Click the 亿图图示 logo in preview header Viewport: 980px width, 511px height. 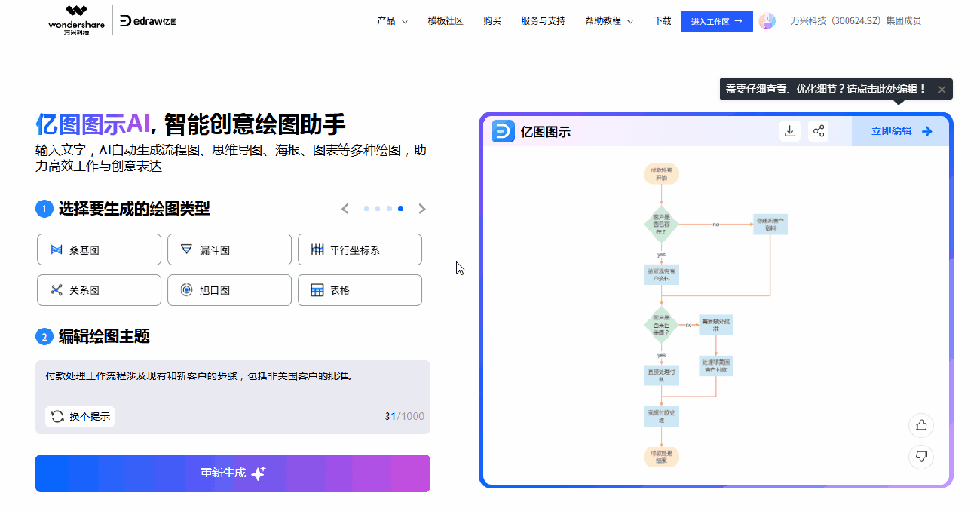point(531,132)
